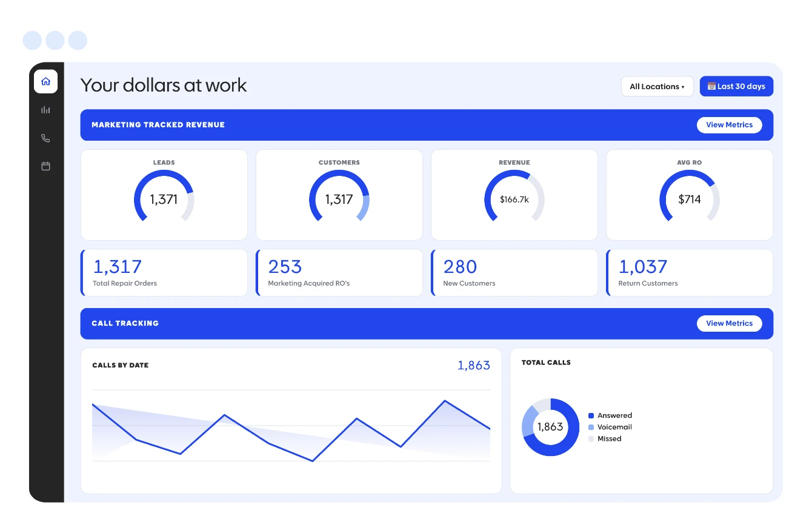Click the Total Repair Orders card

[164, 272]
